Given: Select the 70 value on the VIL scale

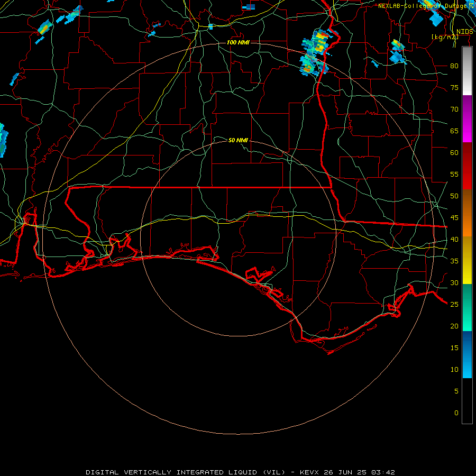Looking at the screenshot, I should 454,109.
